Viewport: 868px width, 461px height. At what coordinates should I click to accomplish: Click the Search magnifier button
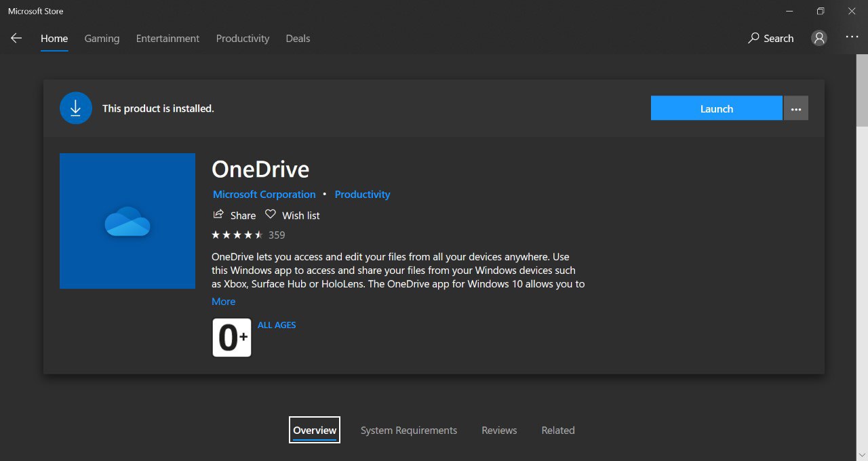point(771,39)
